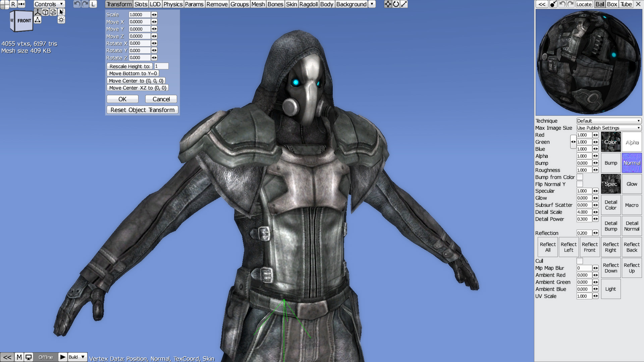Screen dimensions: 644x362
Task: Click Reset Object Transform button
Action: (142, 110)
